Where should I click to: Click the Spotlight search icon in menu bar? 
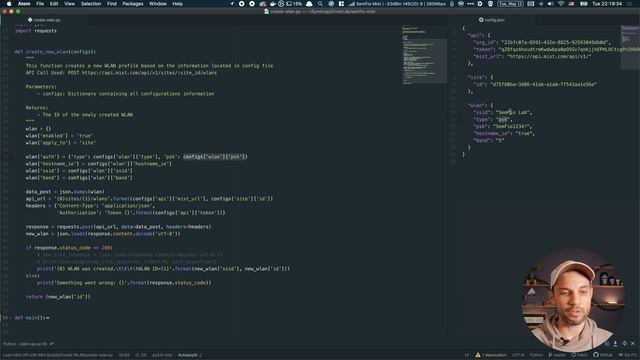tap(320, 4)
